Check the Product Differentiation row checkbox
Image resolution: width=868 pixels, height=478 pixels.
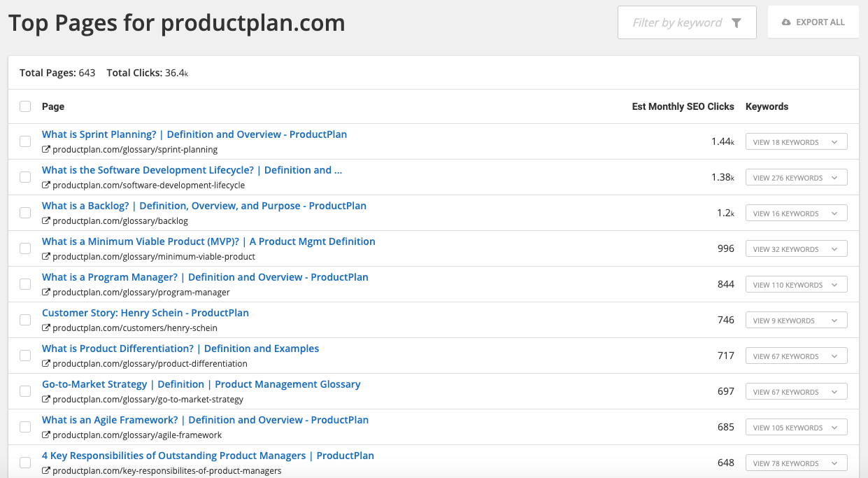pyautogui.click(x=25, y=356)
